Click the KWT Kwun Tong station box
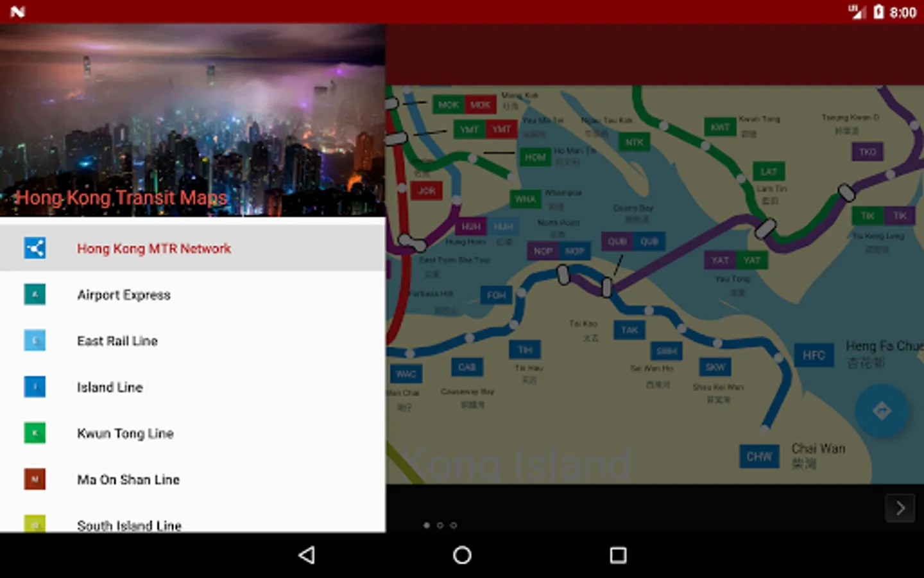The image size is (924, 578). pyautogui.click(x=721, y=127)
